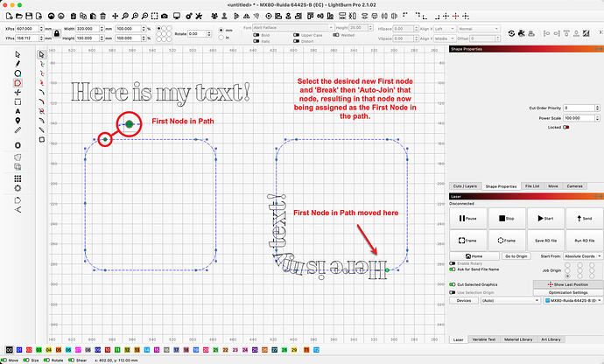This screenshot has height=364, width=604.
Task: Click the Power Scale input field
Action: click(x=579, y=118)
